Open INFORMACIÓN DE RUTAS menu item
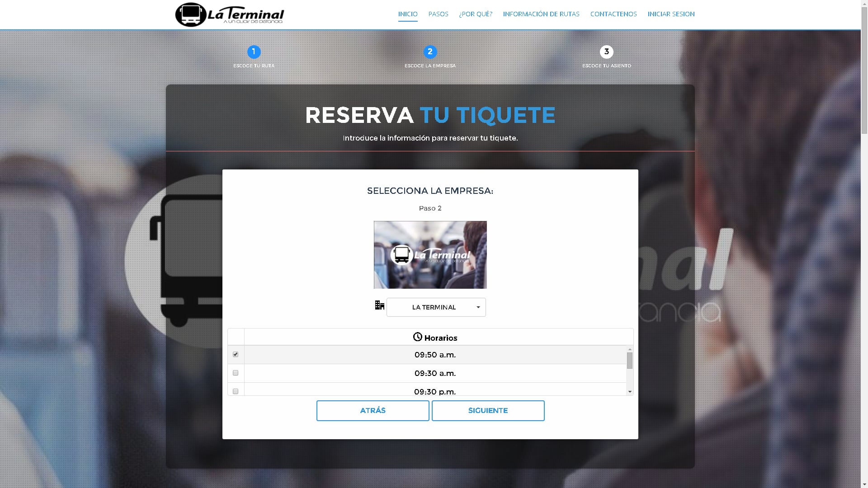The height and width of the screenshot is (488, 868). tap(541, 14)
